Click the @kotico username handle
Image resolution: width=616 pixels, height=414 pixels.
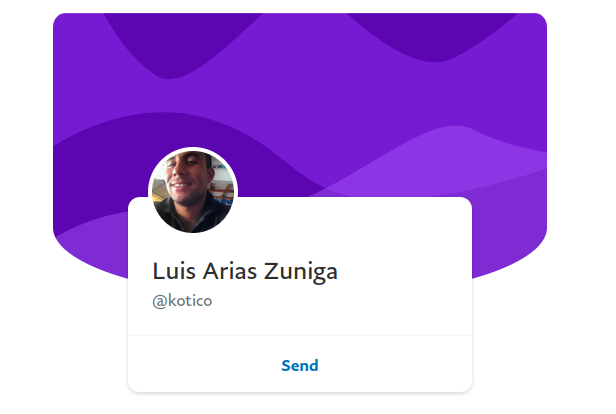click(x=182, y=301)
